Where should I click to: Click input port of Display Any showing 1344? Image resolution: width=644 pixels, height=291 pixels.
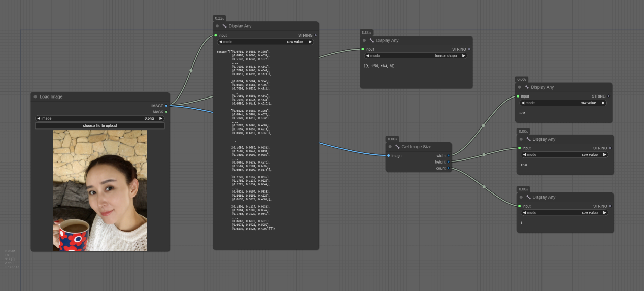[518, 96]
